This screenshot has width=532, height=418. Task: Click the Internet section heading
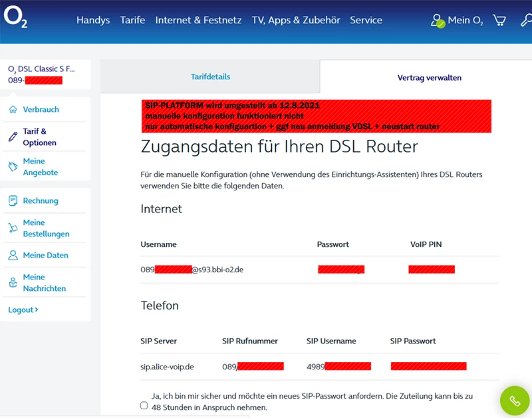[161, 209]
